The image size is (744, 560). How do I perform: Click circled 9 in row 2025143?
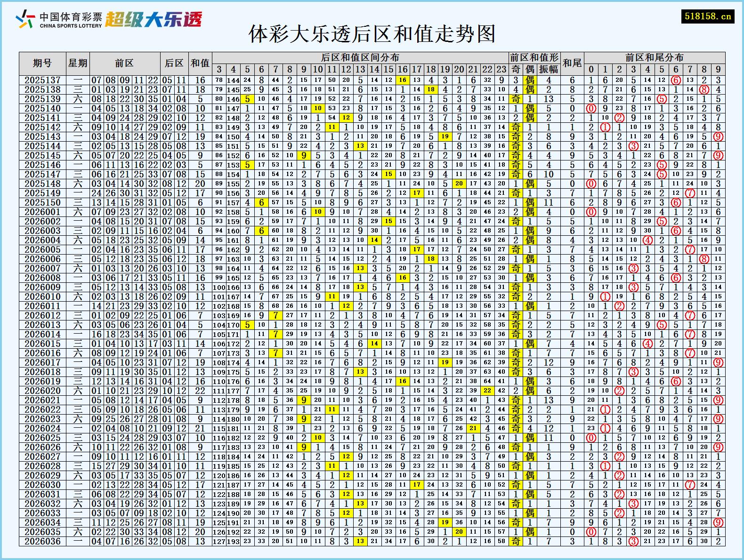pos(718,136)
